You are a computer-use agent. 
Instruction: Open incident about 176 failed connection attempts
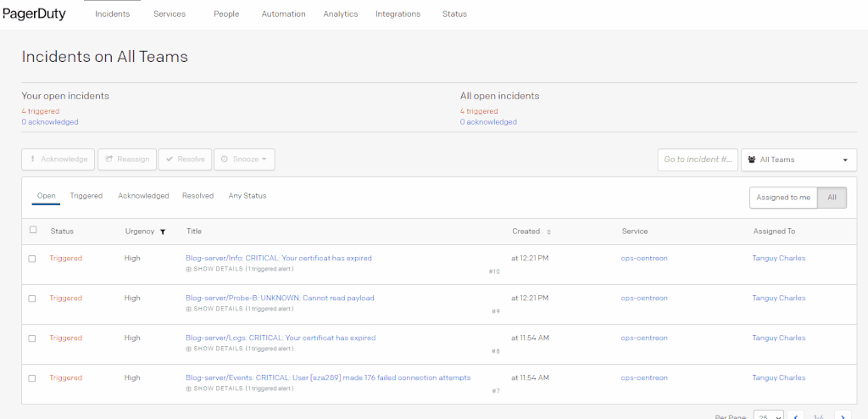328,378
